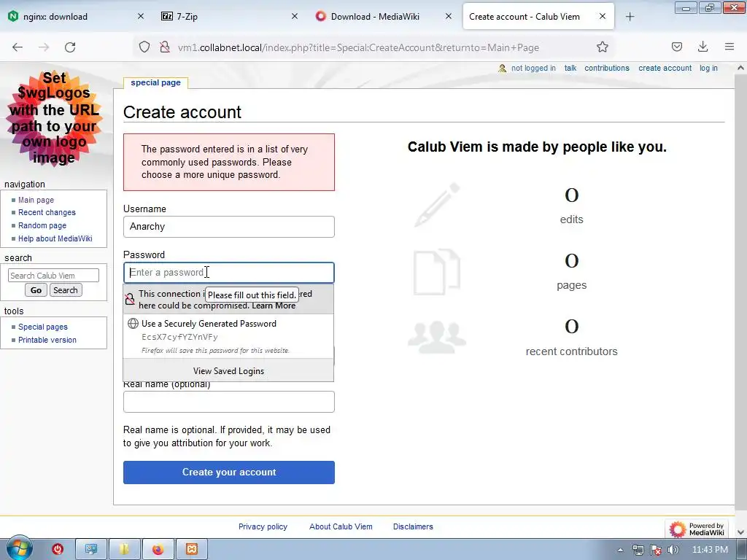Click the Username field containing Anarchy
The width and height of the screenshot is (747, 560).
pyautogui.click(x=228, y=227)
